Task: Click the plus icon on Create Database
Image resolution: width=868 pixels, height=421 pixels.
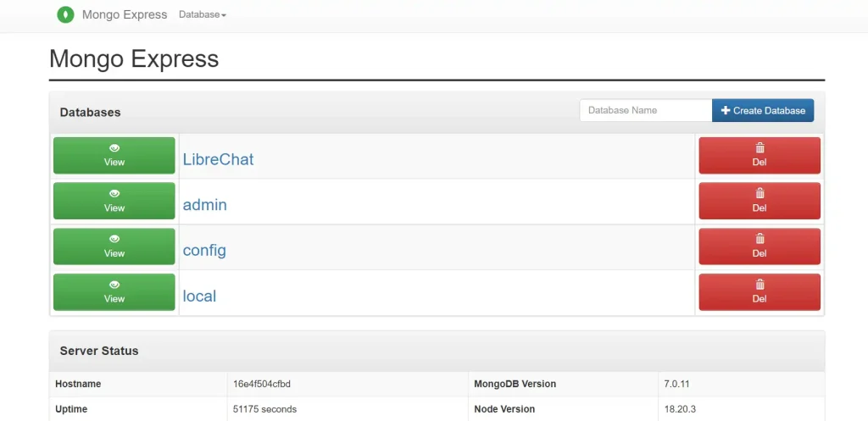Action: [x=726, y=110]
